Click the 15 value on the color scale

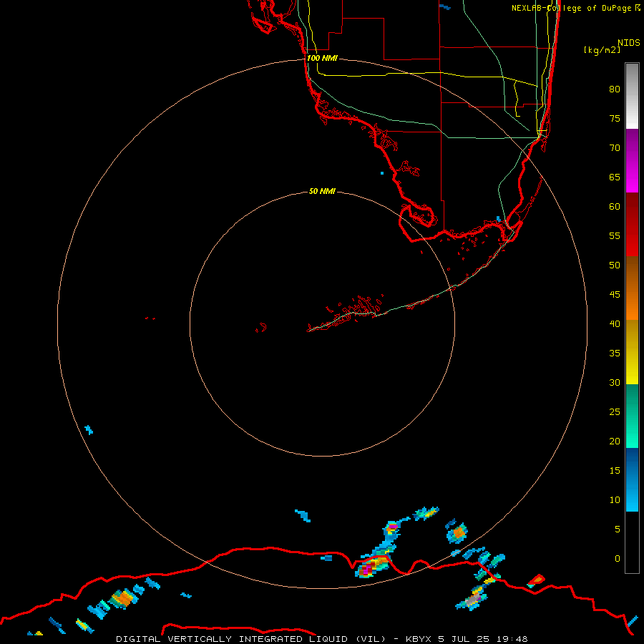pos(615,471)
